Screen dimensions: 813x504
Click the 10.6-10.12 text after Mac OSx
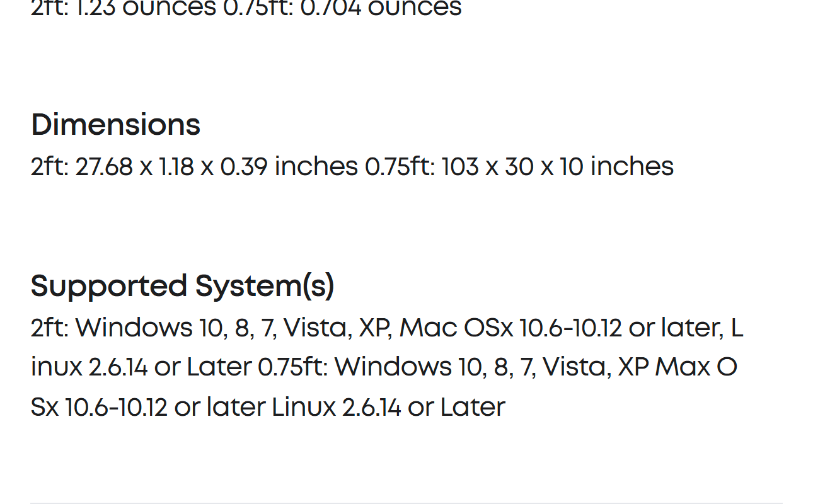point(570,328)
